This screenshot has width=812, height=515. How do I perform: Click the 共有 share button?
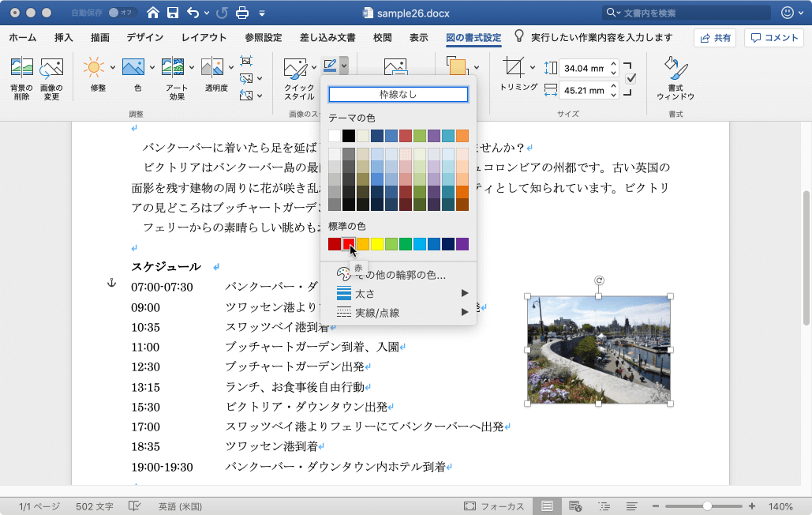click(x=714, y=38)
